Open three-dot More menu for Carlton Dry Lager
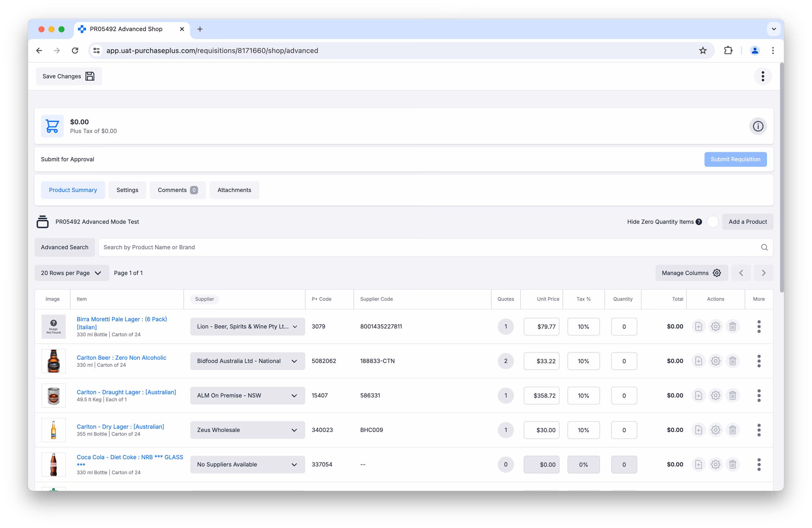This screenshot has height=528, width=812. tap(759, 430)
